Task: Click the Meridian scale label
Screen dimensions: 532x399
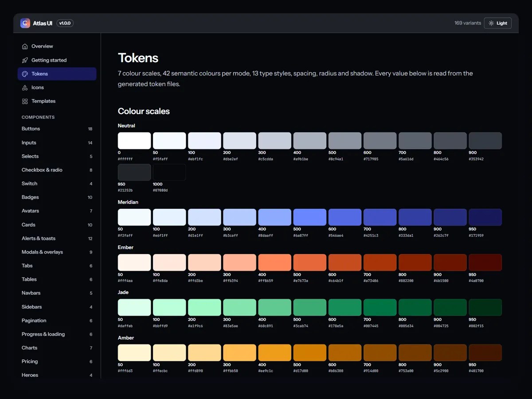Action: click(x=128, y=202)
